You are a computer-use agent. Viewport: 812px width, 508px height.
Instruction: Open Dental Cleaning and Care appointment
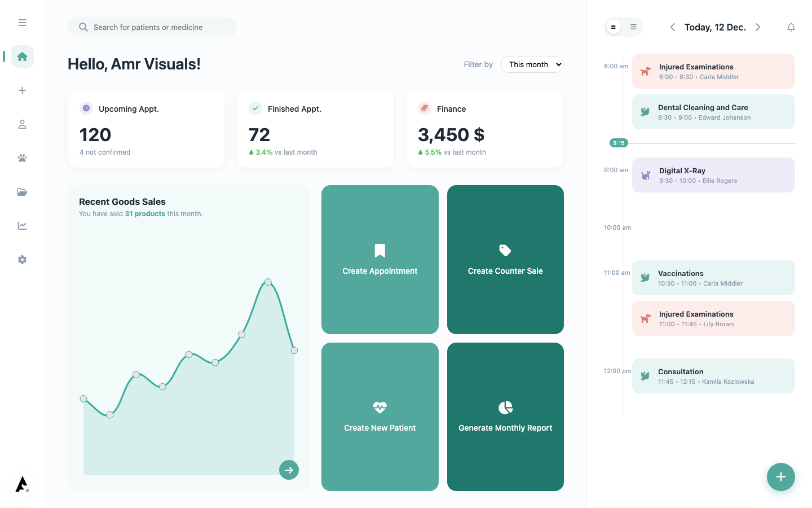pos(713,112)
